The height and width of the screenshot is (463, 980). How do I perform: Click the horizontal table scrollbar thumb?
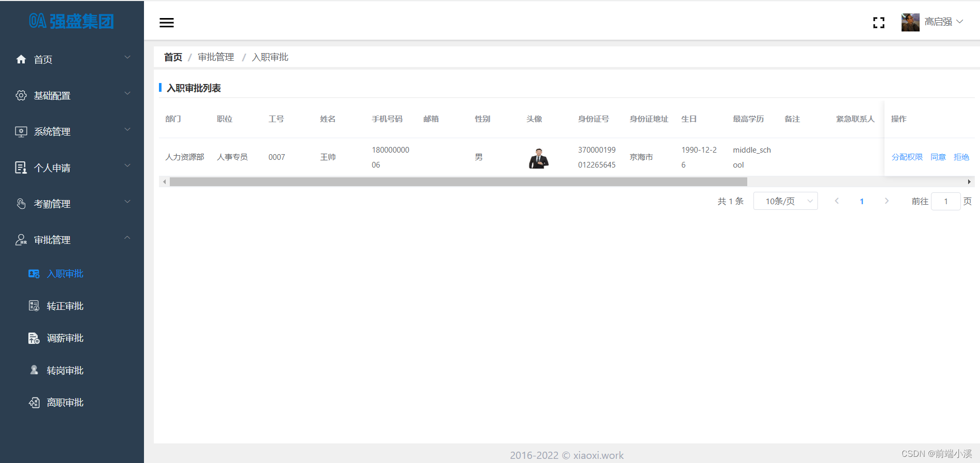click(x=458, y=181)
